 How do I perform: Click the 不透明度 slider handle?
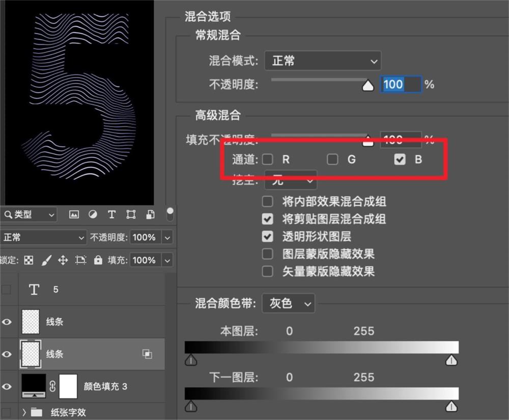[368, 86]
